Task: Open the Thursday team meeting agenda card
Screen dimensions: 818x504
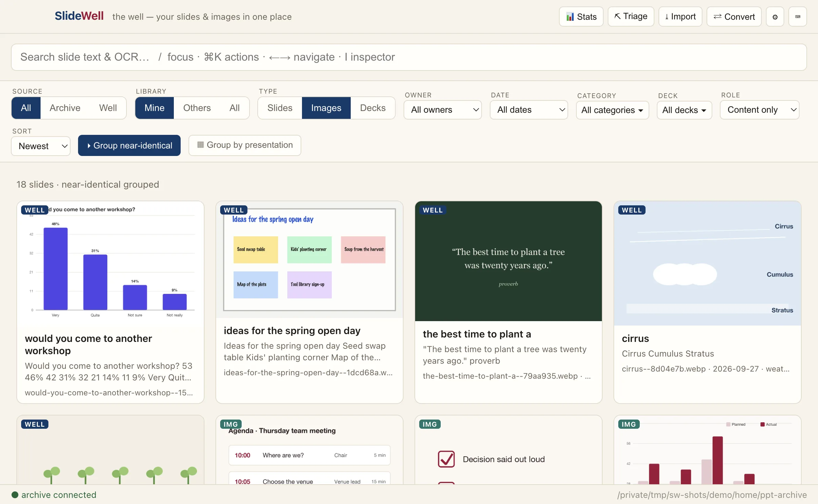Action: tap(309, 450)
